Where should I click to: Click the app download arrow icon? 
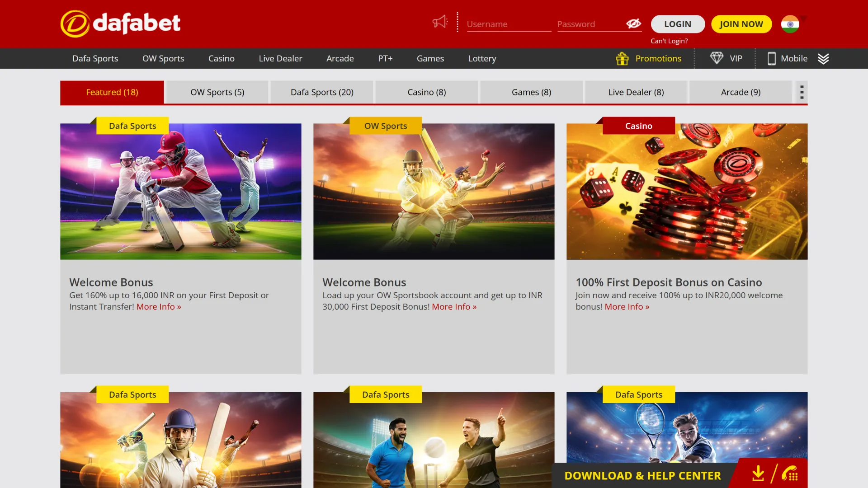[758, 474]
